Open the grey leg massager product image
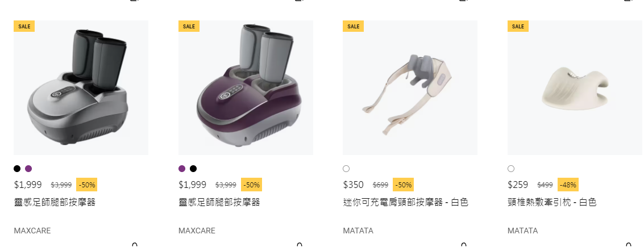Viewport: 644px width, 247px height. coord(81,88)
